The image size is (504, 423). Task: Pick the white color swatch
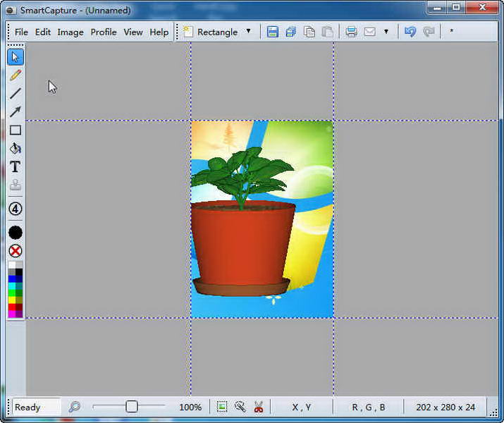click(x=12, y=265)
